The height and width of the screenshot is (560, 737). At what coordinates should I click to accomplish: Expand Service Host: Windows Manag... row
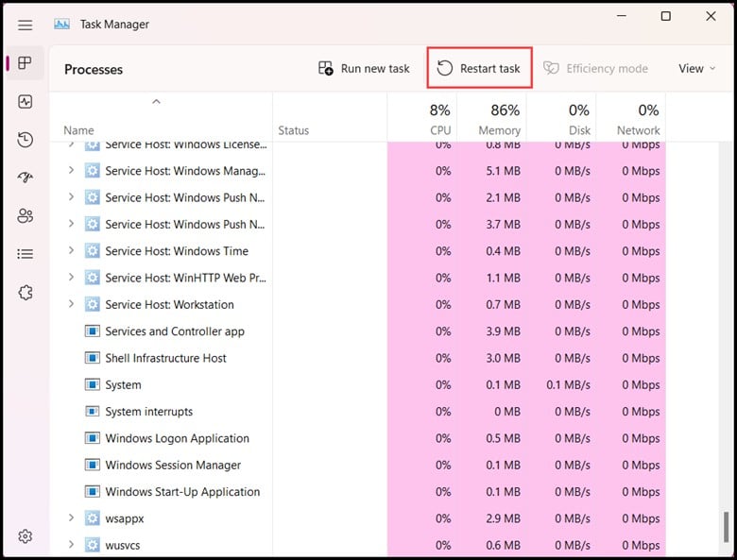(71, 170)
